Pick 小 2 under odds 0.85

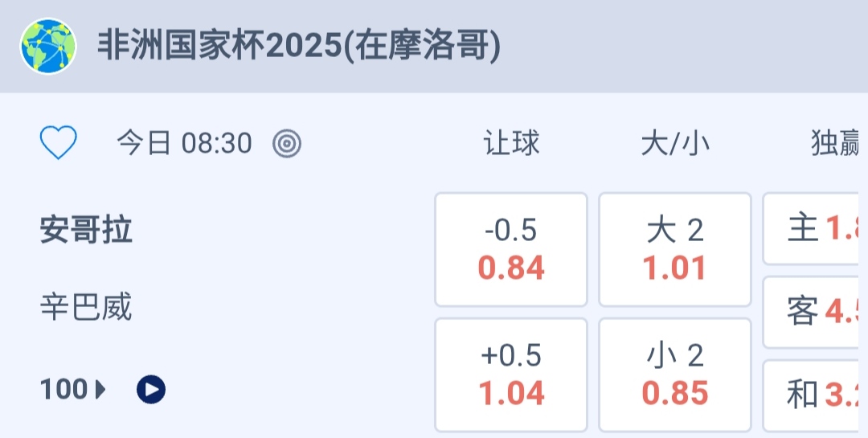click(x=675, y=375)
